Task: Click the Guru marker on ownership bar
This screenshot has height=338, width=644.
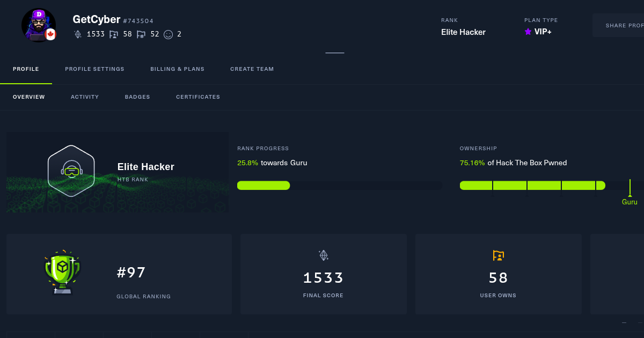Action: 630,193
